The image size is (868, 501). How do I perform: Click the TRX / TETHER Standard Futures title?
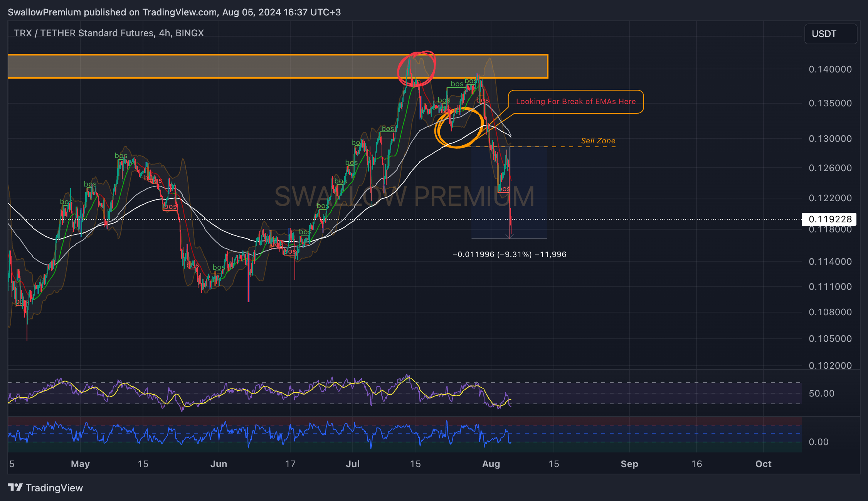coord(109,33)
